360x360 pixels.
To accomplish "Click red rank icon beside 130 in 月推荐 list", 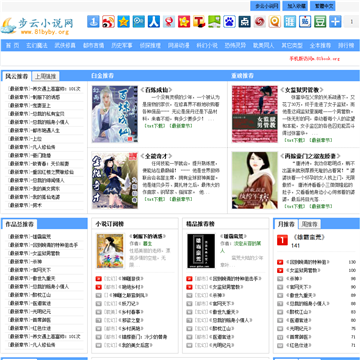I will pyautogui.click(x=280, y=262).
